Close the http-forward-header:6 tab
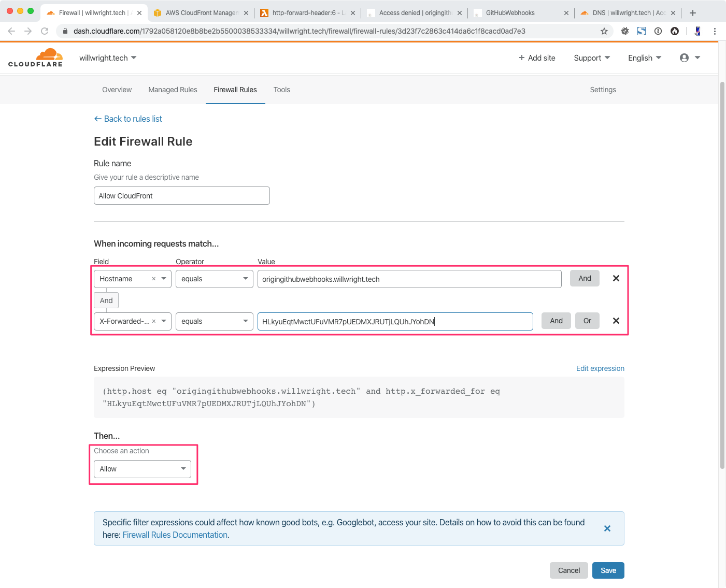Screen dimensions: 726x588 pyautogui.click(x=353, y=13)
